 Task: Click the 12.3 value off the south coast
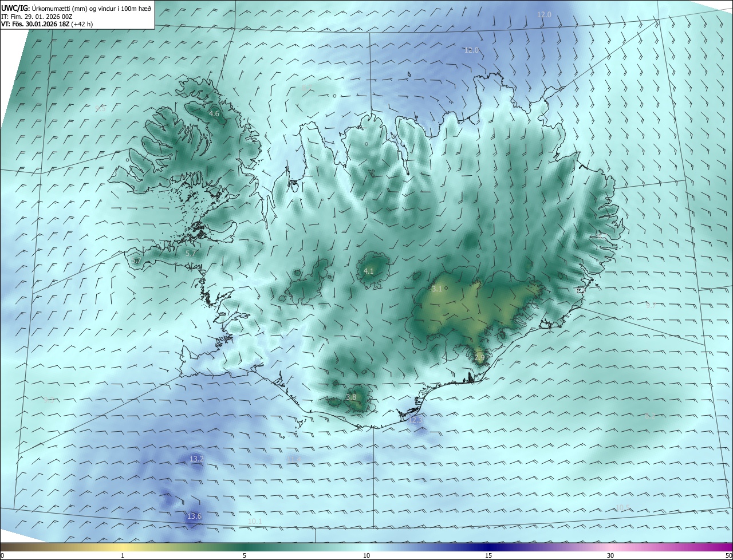(416, 420)
